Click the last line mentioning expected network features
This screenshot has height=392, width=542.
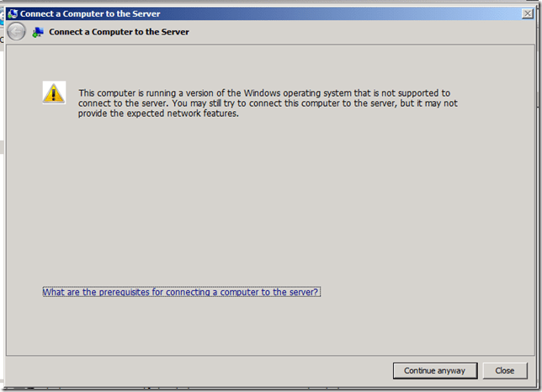tap(158, 114)
